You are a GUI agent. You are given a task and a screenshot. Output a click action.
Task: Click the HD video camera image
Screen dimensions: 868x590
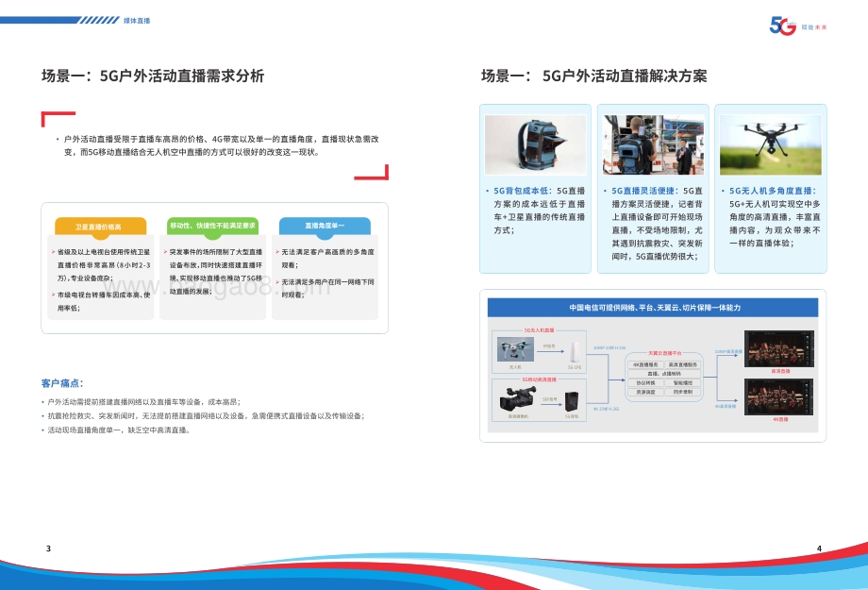tap(518, 398)
